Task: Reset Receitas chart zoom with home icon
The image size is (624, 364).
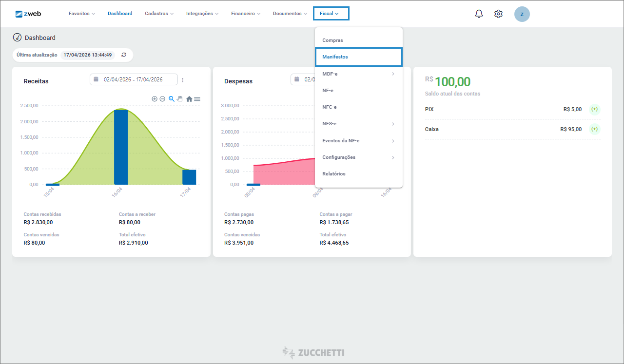Action: [x=189, y=99]
